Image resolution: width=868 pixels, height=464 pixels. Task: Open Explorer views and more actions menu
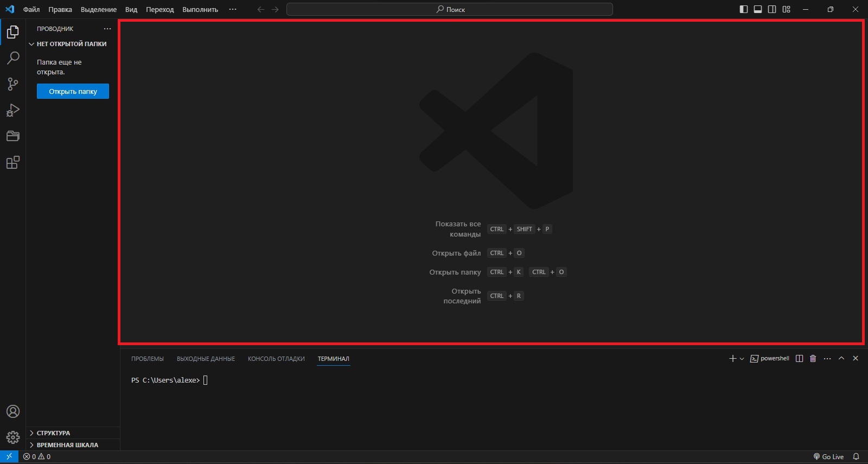coord(107,29)
